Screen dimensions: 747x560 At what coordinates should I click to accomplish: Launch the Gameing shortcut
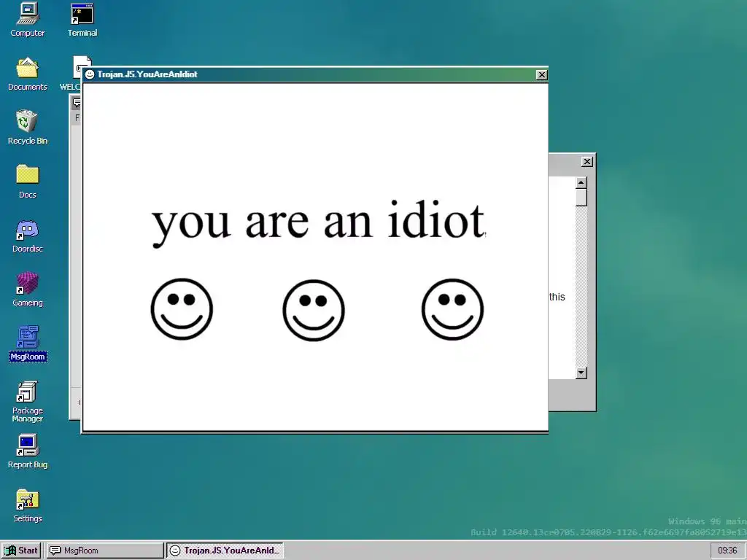click(x=27, y=289)
